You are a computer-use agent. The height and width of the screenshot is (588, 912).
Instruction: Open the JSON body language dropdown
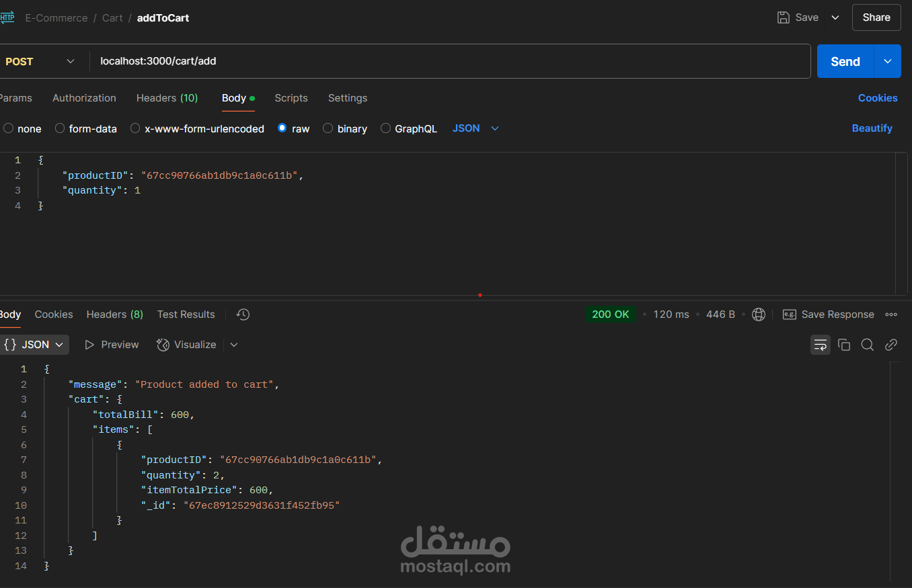(476, 128)
